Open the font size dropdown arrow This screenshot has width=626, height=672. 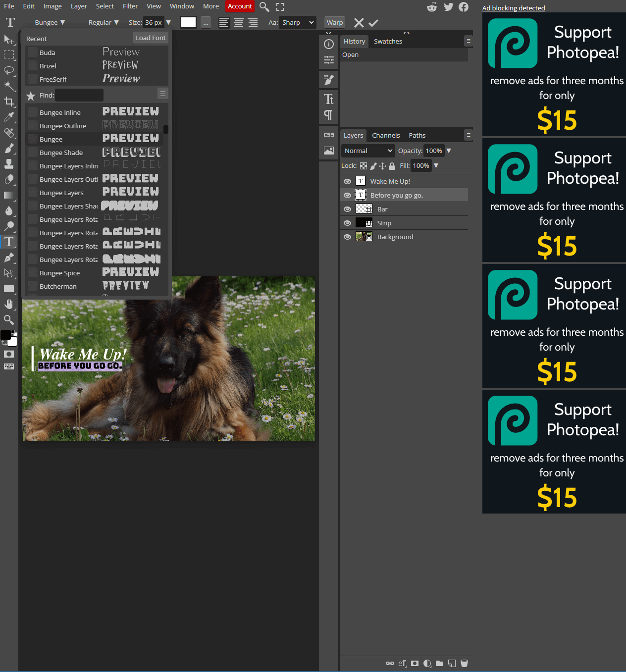168,23
